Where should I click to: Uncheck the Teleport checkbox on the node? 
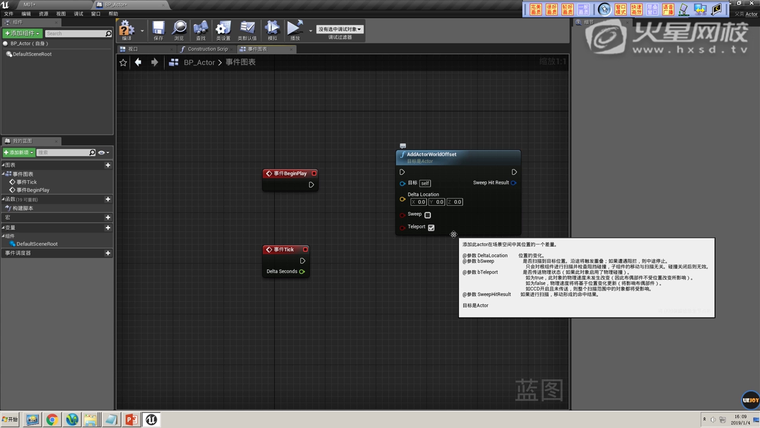pyautogui.click(x=431, y=227)
